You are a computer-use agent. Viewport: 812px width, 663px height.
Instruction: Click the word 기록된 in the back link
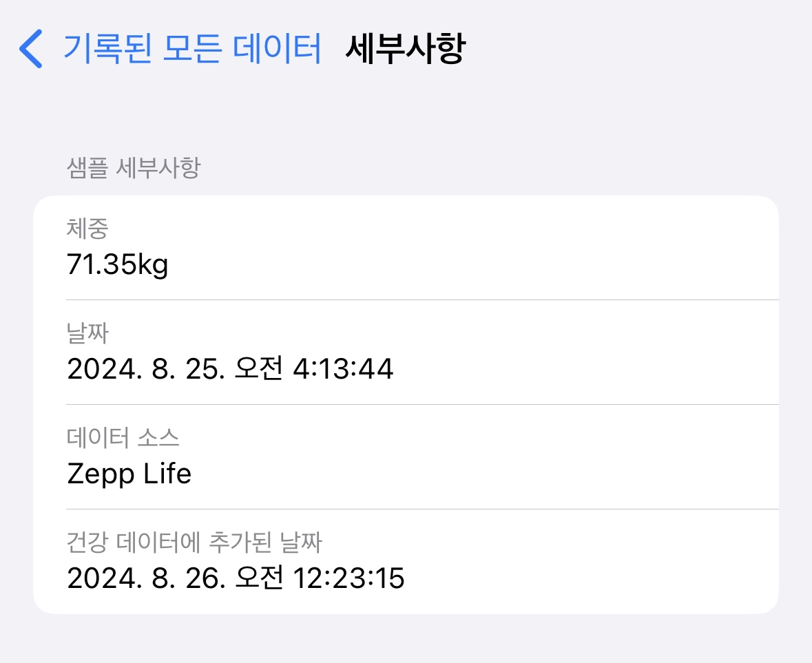(x=107, y=48)
